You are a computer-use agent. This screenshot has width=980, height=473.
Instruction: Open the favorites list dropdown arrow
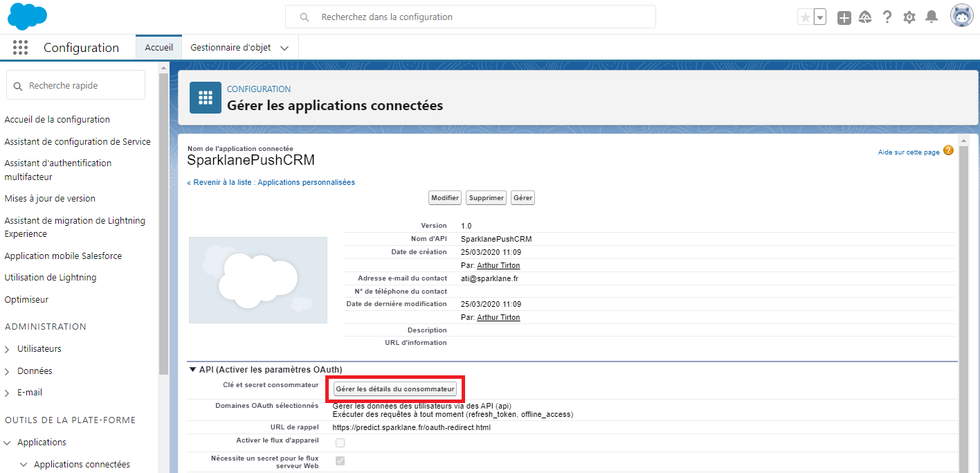[x=819, y=17]
